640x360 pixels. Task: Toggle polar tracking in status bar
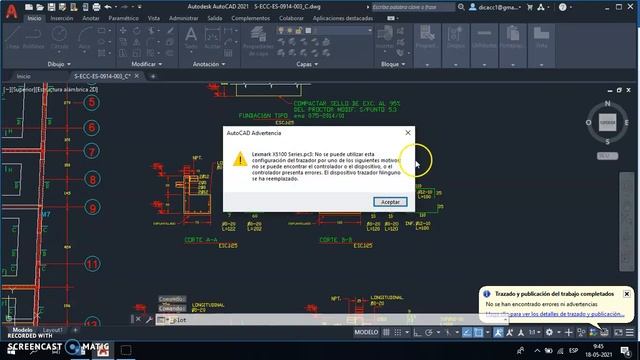point(429,332)
